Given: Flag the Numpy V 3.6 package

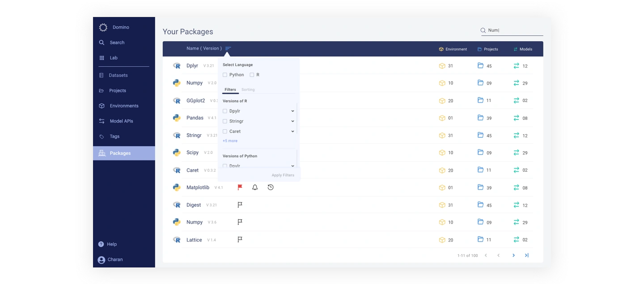Looking at the screenshot, I should [x=240, y=222].
